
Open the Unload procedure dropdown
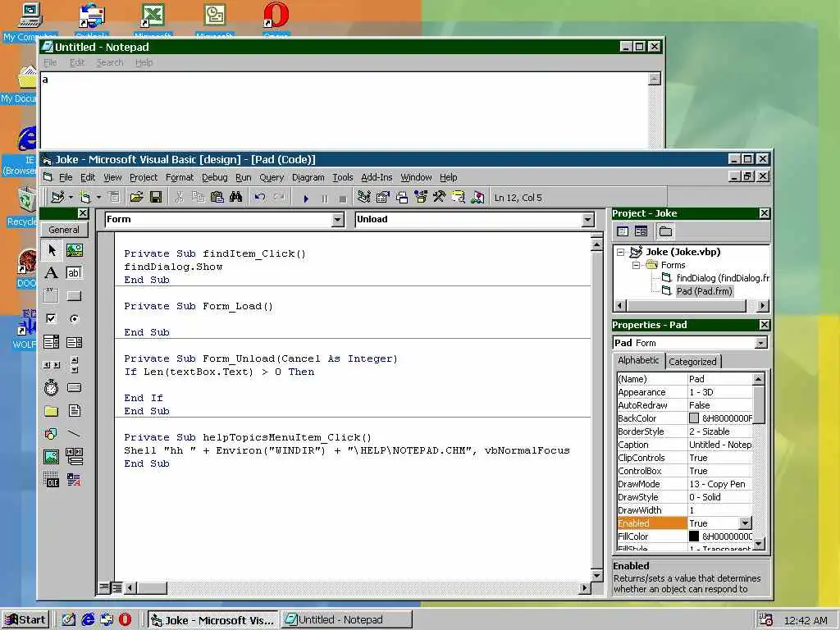[587, 220]
